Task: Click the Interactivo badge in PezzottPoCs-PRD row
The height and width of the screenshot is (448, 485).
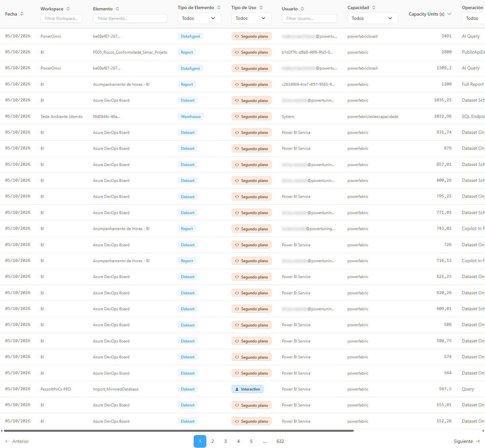Action: click(247, 389)
